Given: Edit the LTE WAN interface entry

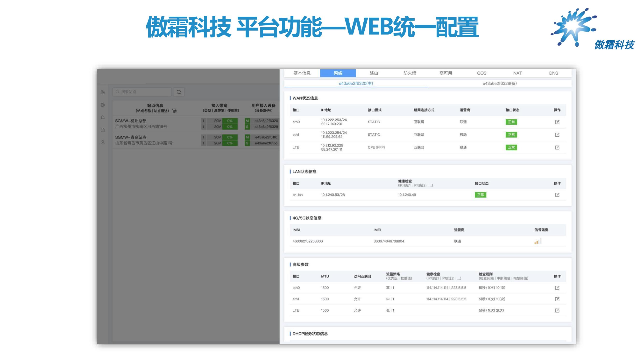Looking at the screenshot, I should point(557,147).
